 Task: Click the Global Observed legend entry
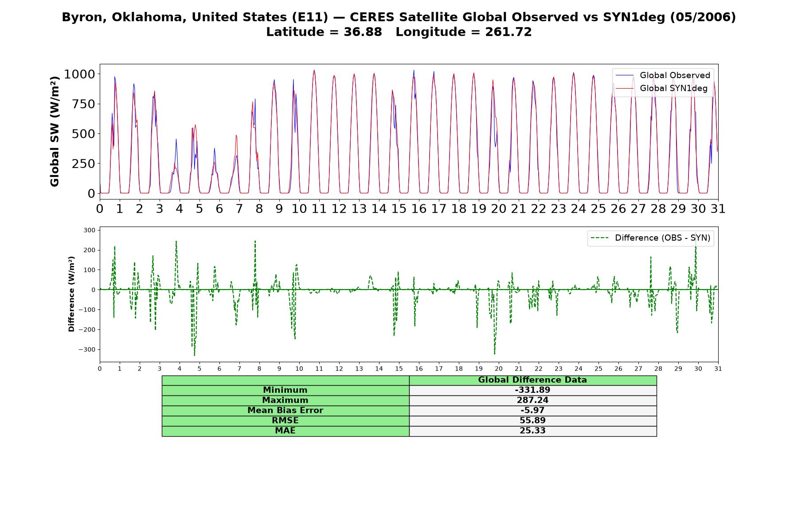pyautogui.click(x=663, y=75)
